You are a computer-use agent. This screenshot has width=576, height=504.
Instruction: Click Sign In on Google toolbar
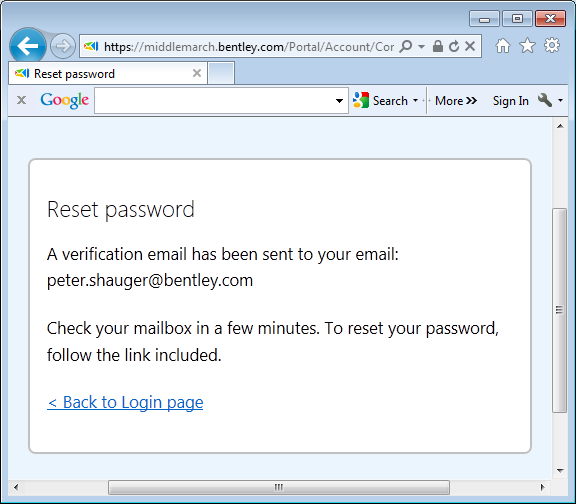click(x=511, y=101)
